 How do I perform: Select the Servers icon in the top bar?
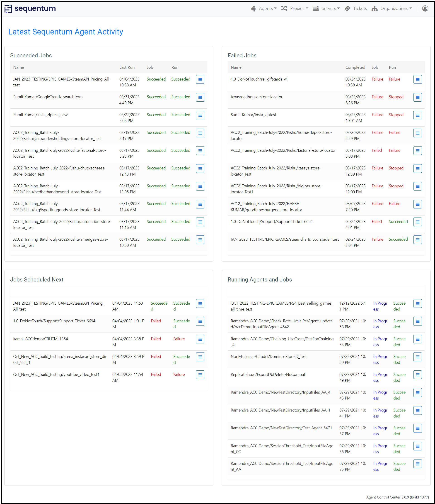pyautogui.click(x=316, y=8)
